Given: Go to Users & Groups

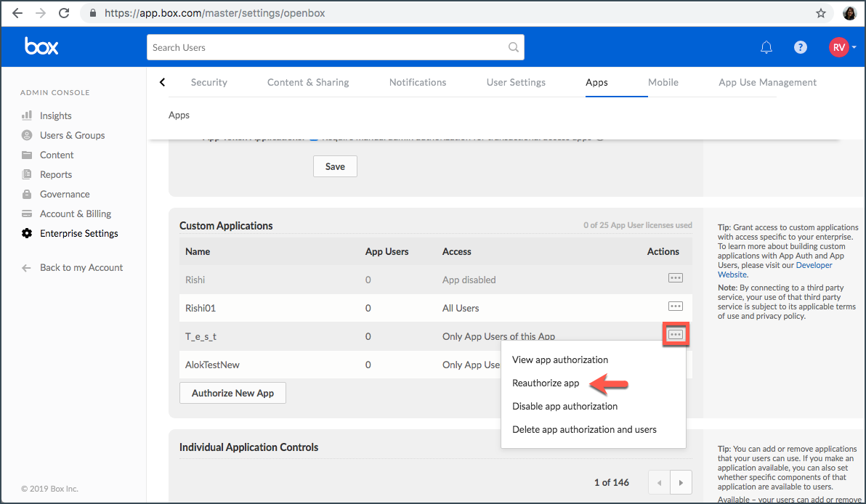Looking at the screenshot, I should (73, 135).
